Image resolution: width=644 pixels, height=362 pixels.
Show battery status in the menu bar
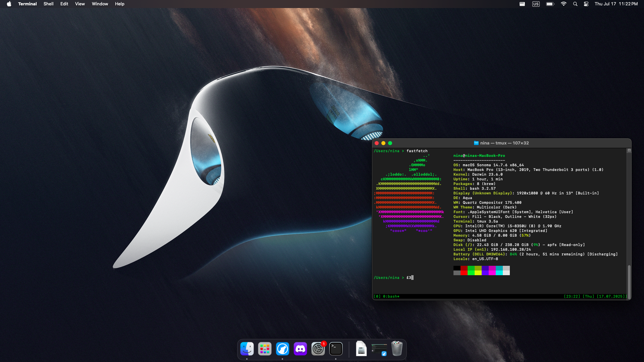[x=550, y=4]
